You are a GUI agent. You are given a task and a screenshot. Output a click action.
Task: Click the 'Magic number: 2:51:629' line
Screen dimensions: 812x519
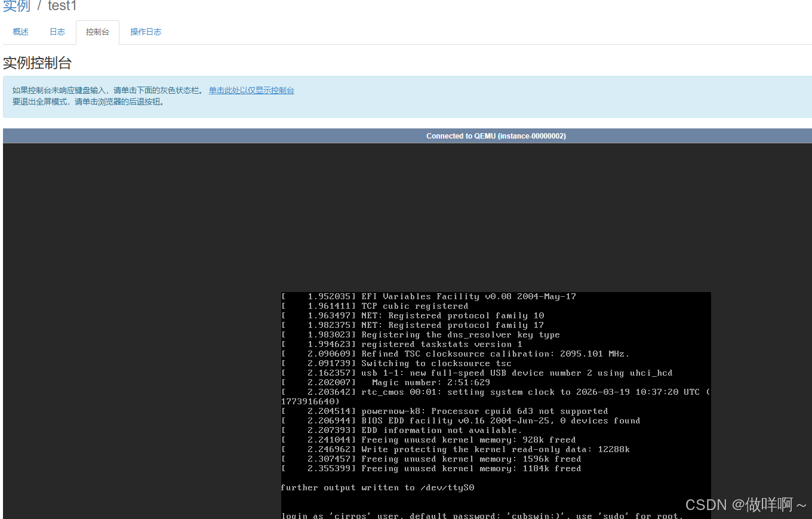(x=386, y=383)
